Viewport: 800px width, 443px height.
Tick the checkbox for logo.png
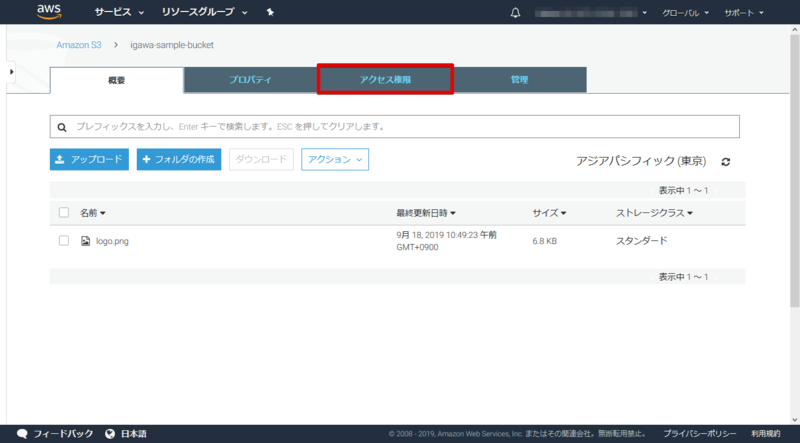click(x=64, y=240)
